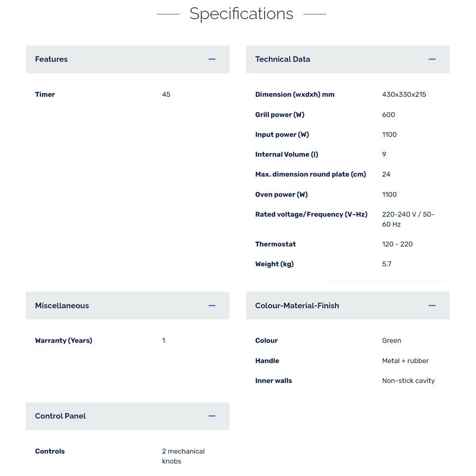Viewport: 476px width, 476px height.
Task: Click the Thermostat 120 - 220 value
Action: 397,244
